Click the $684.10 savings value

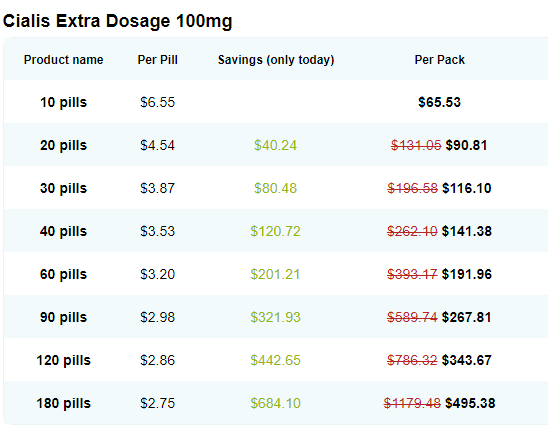(x=275, y=403)
